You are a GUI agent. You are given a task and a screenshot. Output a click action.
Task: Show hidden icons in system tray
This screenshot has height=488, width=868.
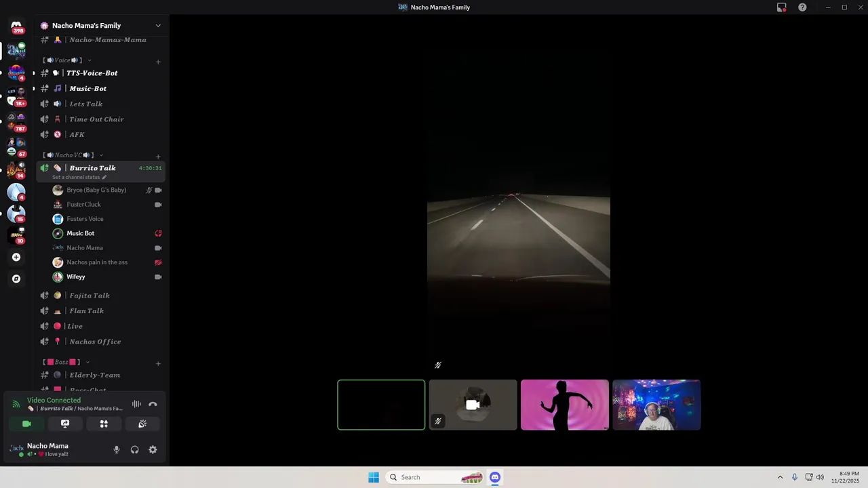(x=780, y=477)
